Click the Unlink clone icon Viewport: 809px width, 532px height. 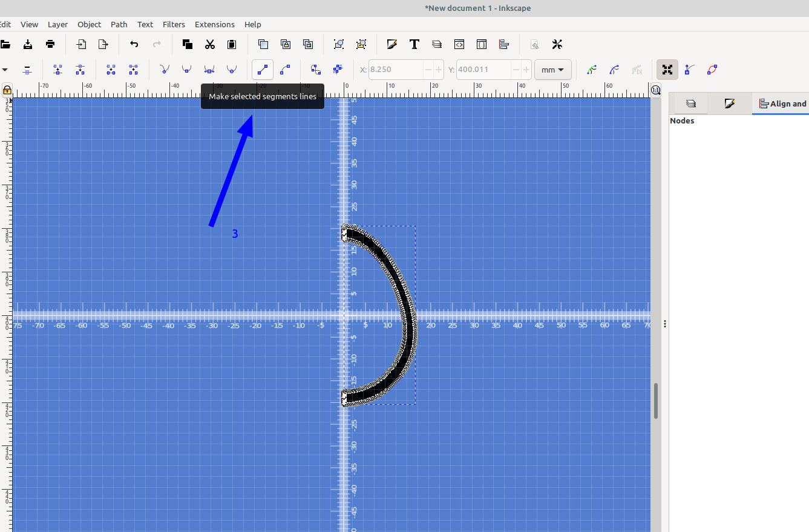tap(308, 44)
